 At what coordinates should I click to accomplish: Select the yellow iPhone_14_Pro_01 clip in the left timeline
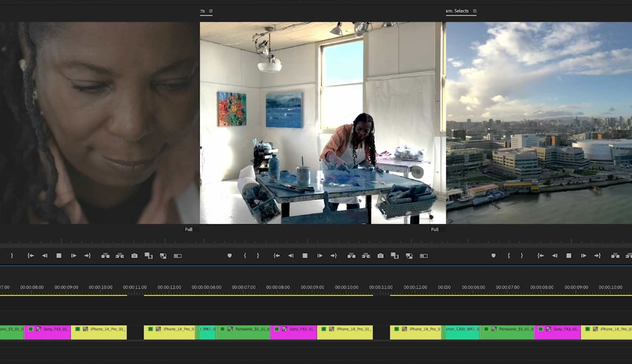99,332
